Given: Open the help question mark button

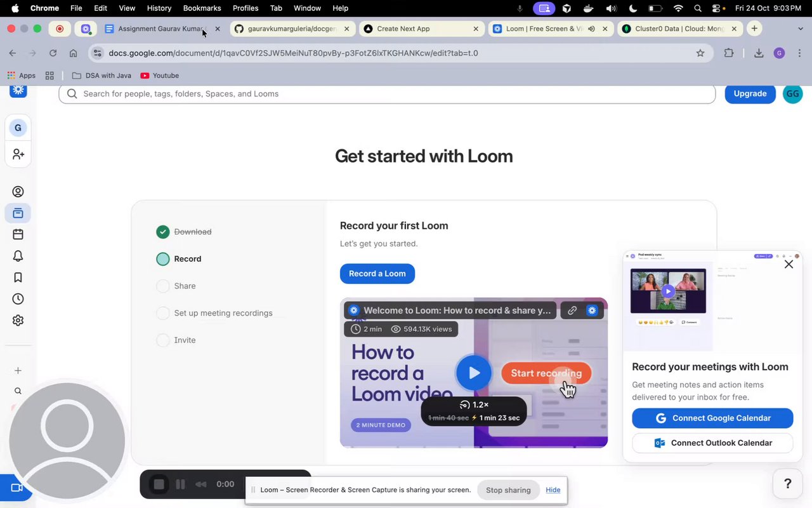Looking at the screenshot, I should pos(788,484).
